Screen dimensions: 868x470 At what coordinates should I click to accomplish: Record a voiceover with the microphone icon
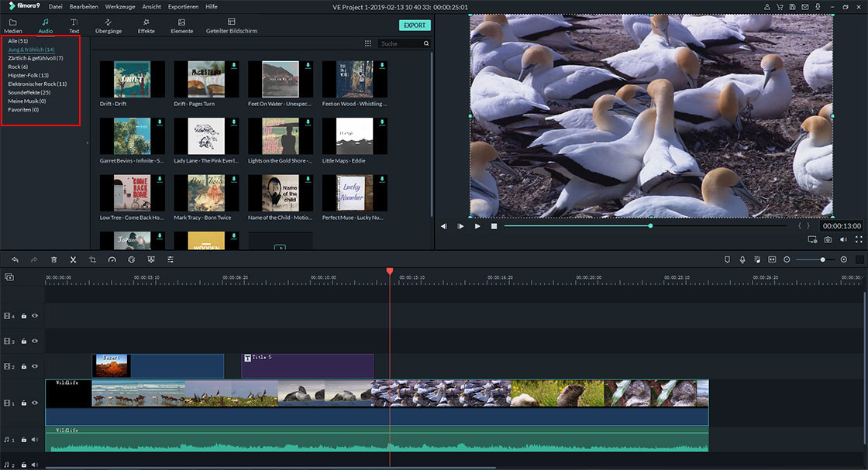click(x=742, y=259)
